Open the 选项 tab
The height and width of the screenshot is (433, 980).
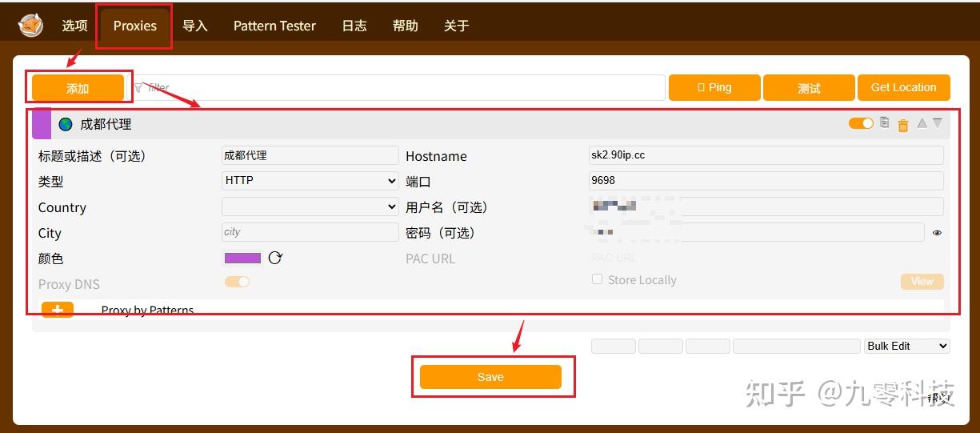(75, 26)
